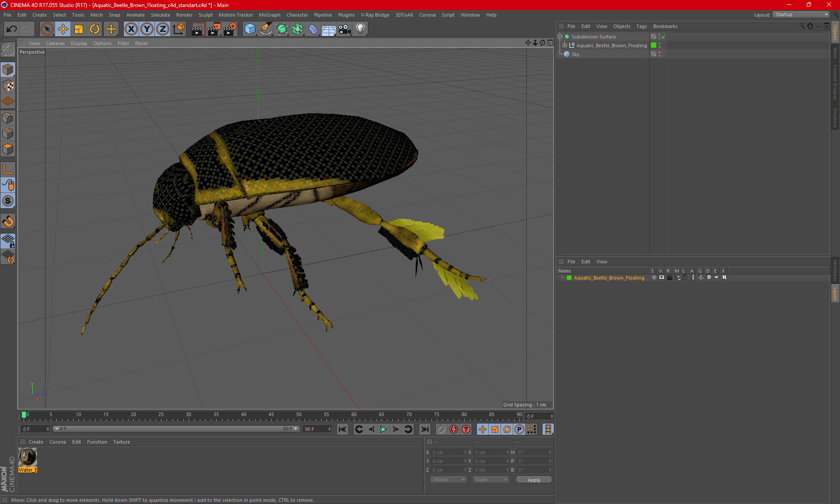Toggle Z axis lock

coord(163,29)
